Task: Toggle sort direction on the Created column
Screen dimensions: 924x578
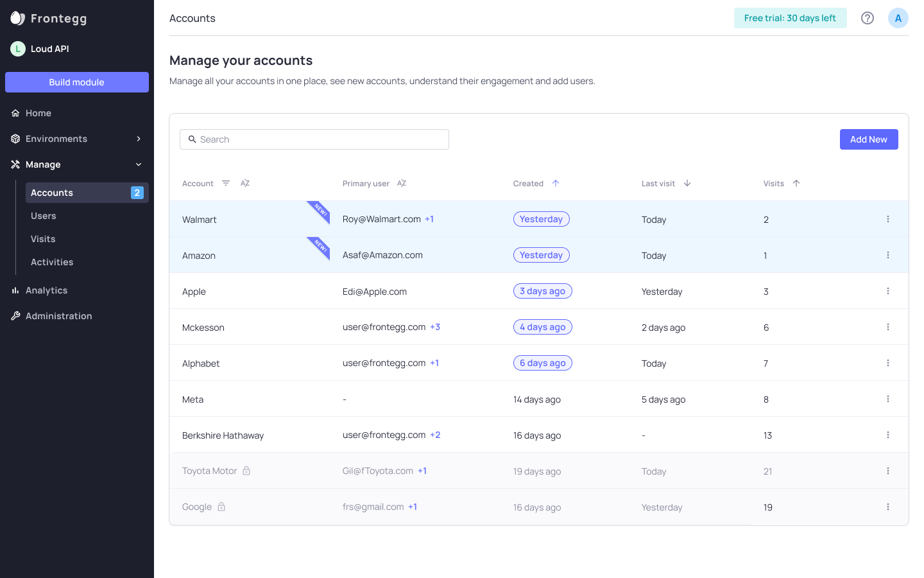Action: (556, 183)
